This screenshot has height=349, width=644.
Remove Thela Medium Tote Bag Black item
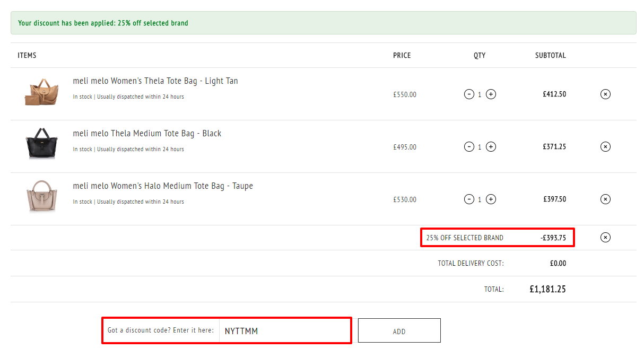pyautogui.click(x=605, y=147)
